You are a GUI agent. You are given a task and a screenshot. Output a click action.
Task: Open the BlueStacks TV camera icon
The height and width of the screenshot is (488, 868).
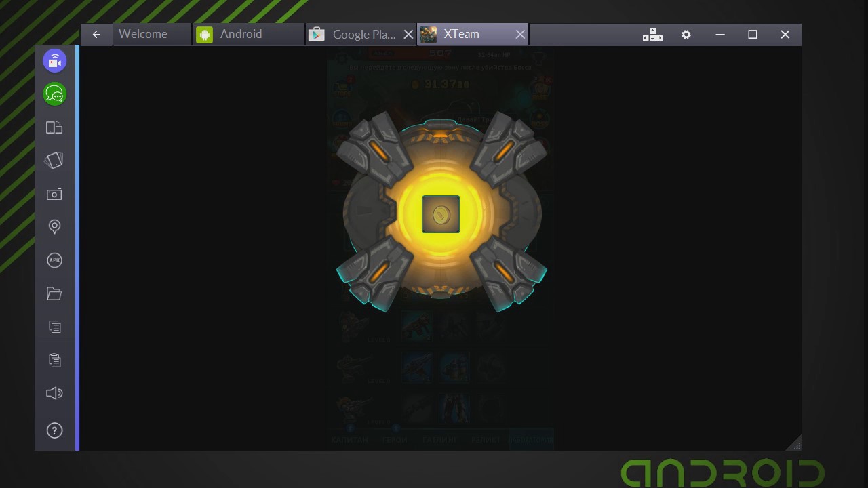point(55,60)
